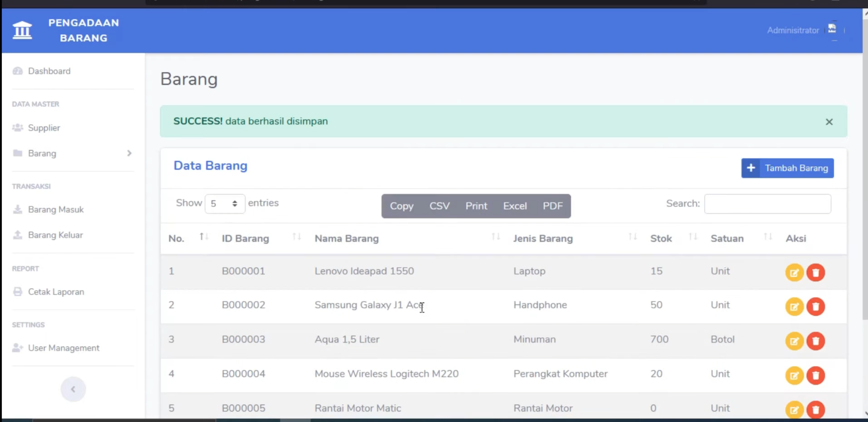
Task: Delete the Rantai Motor Matic row
Action: (816, 409)
